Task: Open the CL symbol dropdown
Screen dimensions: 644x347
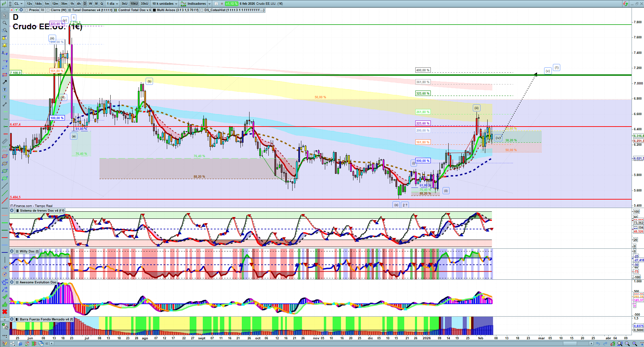Action: (18, 4)
